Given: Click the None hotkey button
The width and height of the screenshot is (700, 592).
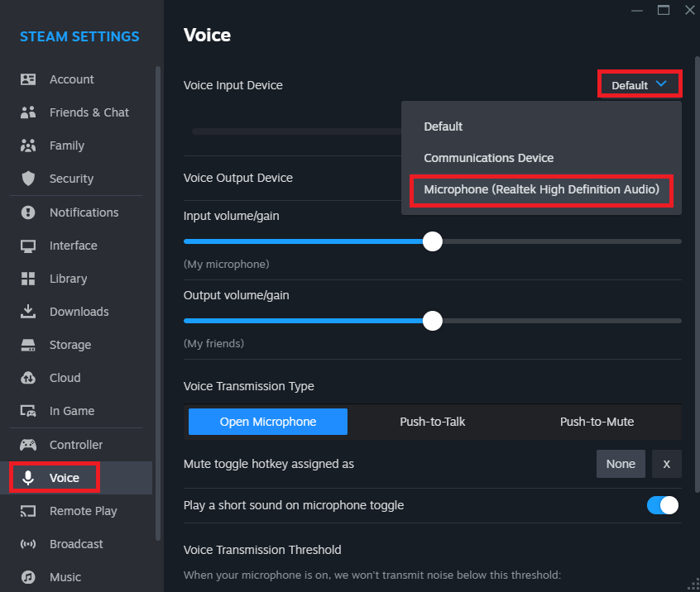Looking at the screenshot, I should point(621,464).
